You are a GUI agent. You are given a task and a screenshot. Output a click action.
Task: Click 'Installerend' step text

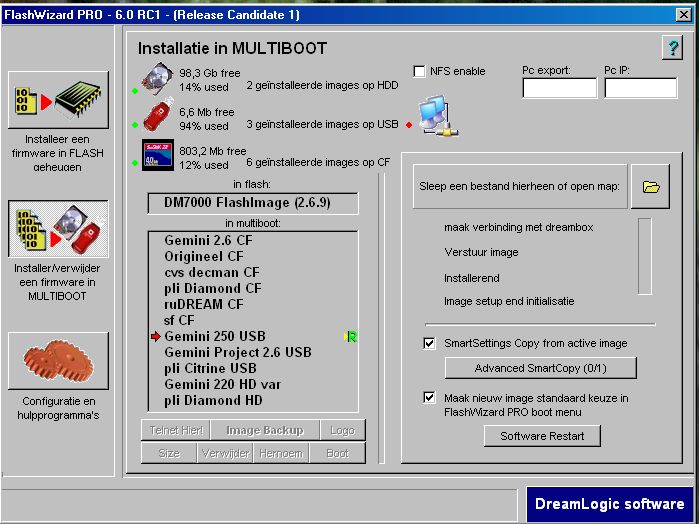tap(472, 278)
